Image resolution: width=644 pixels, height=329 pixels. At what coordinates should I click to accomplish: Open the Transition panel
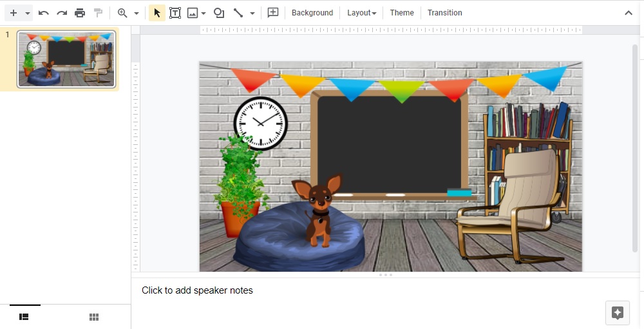445,13
